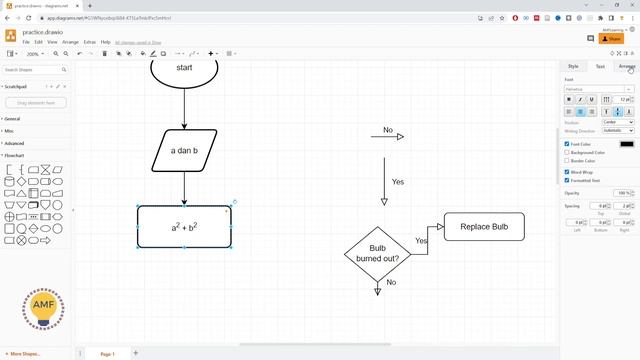Image resolution: width=640 pixels, height=360 pixels.
Task: Collapse the Flowchart shapes section
Action: tap(13, 156)
